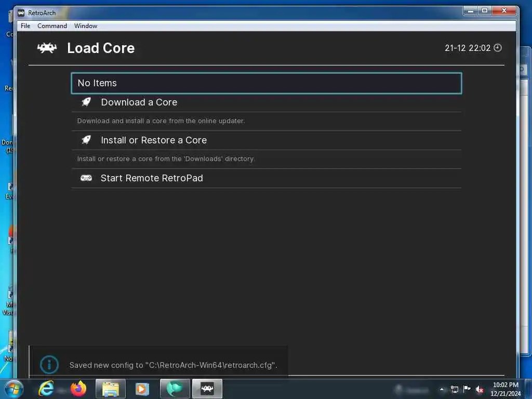This screenshot has width=532, height=399.
Task: Click the taskbar clock showing 10:02 PM
Action: pyautogui.click(x=506, y=389)
